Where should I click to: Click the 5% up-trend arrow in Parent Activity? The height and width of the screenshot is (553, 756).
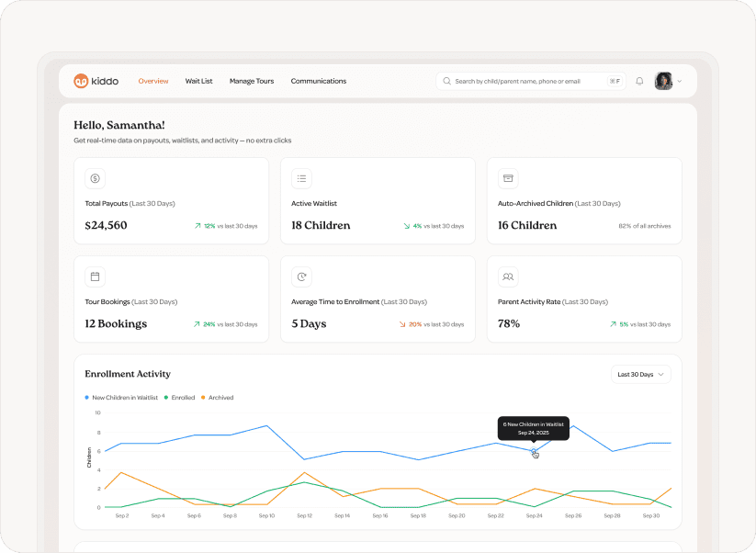pyautogui.click(x=613, y=324)
